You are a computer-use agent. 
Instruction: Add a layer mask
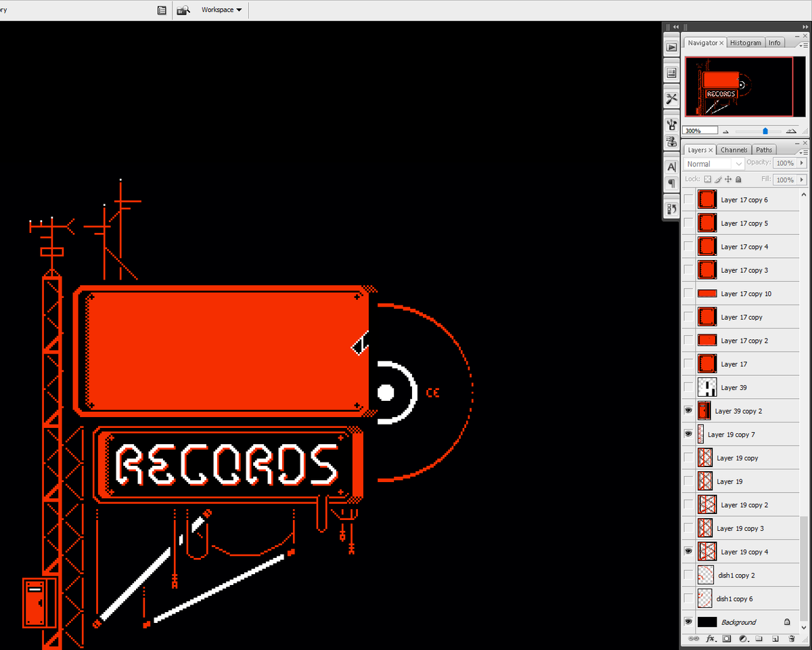point(727,638)
